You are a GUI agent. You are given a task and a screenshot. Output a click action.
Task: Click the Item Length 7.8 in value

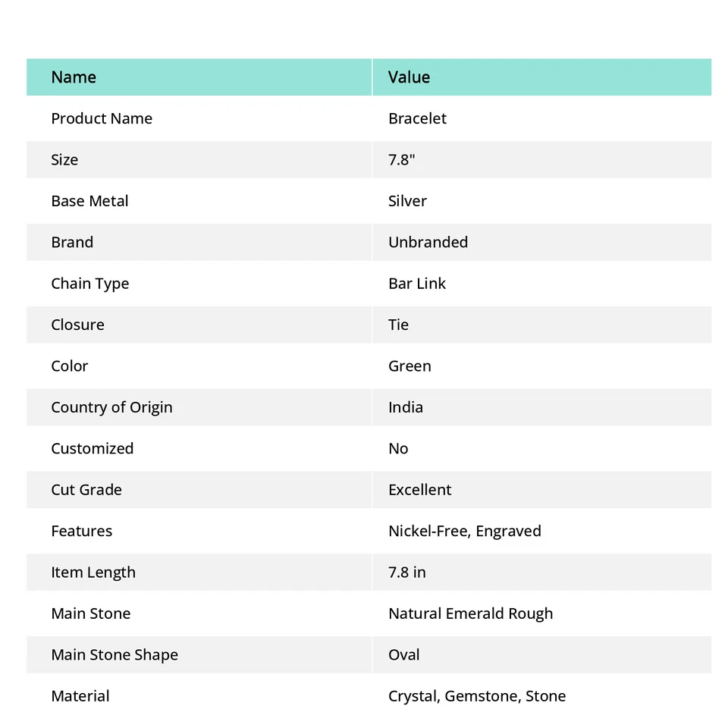pos(406,573)
